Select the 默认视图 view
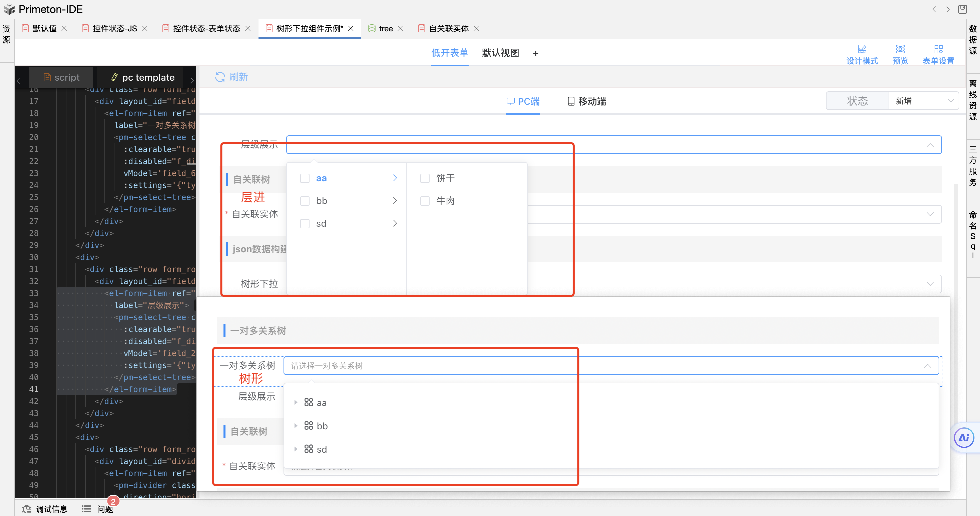 pos(500,53)
